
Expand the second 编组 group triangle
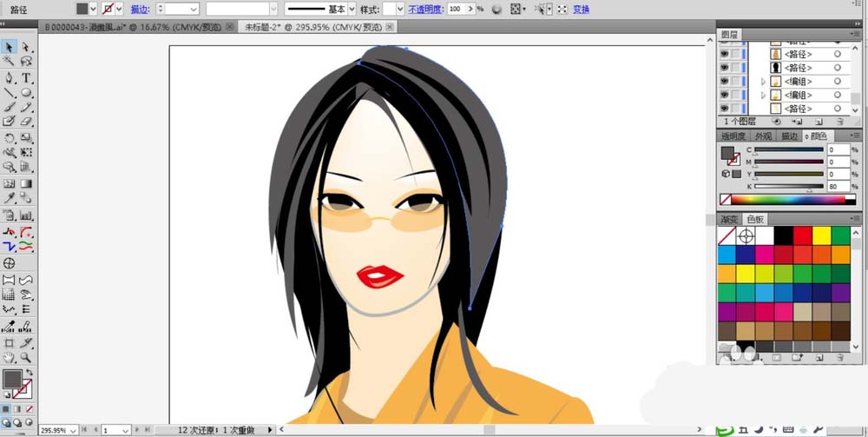[x=763, y=95]
